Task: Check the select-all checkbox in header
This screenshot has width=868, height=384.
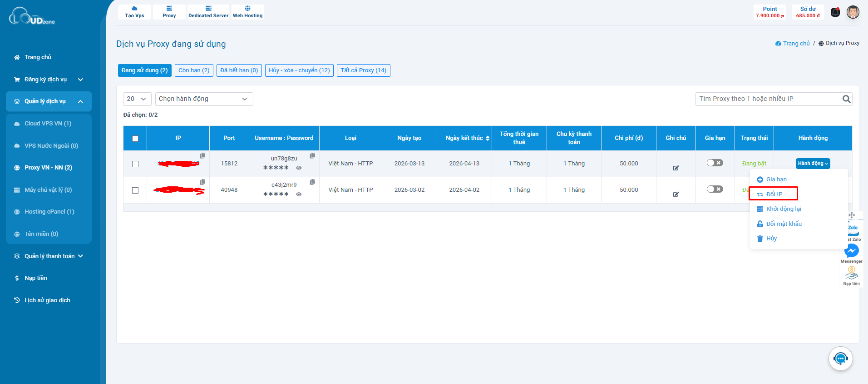Action: [x=135, y=139]
